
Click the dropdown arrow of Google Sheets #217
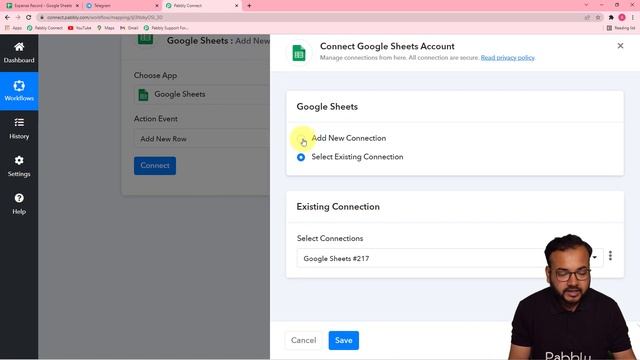pos(595,257)
